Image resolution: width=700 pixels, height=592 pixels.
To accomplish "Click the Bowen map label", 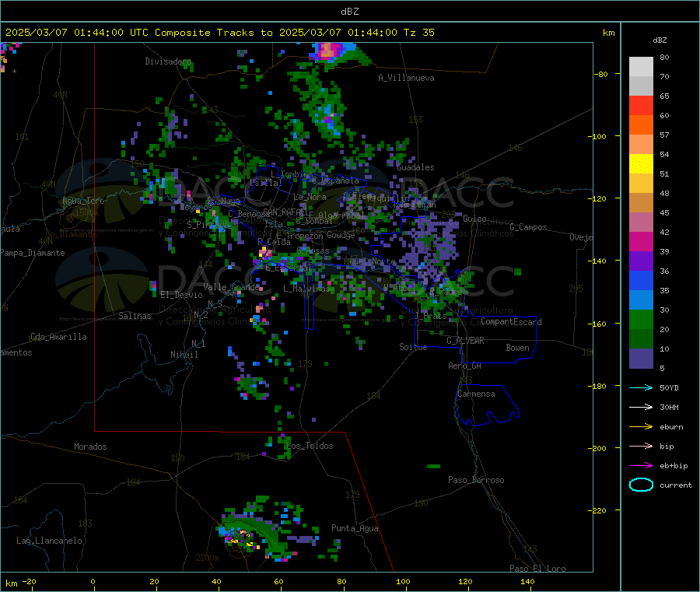I will pyautogui.click(x=517, y=348).
